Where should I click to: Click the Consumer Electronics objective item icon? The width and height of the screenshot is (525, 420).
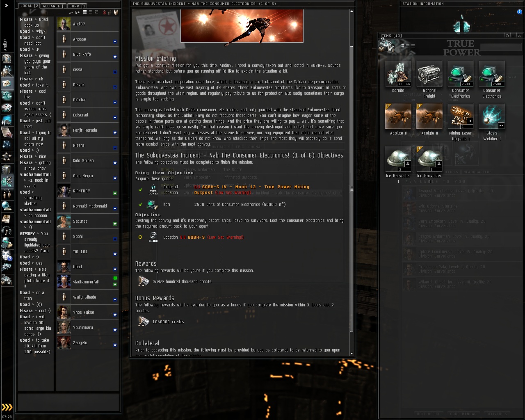pyautogui.click(x=153, y=204)
